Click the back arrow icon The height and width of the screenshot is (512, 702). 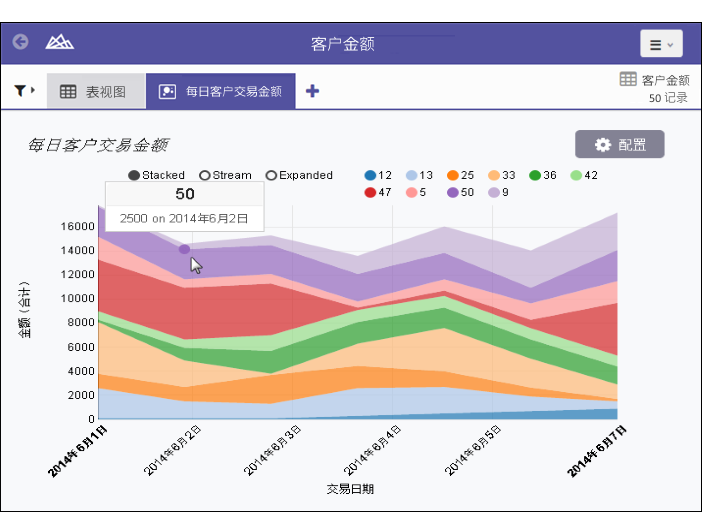click(x=20, y=43)
